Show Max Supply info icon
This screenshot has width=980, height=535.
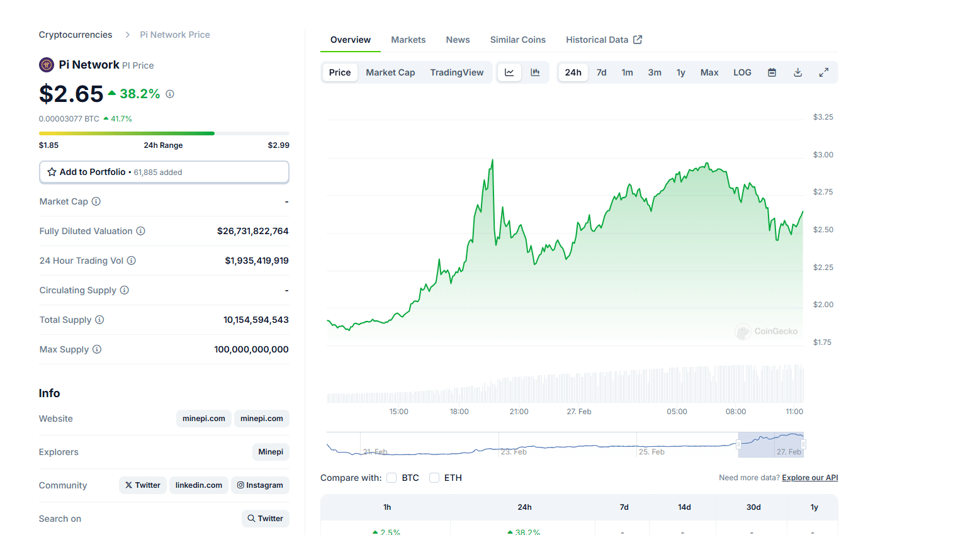[97, 349]
